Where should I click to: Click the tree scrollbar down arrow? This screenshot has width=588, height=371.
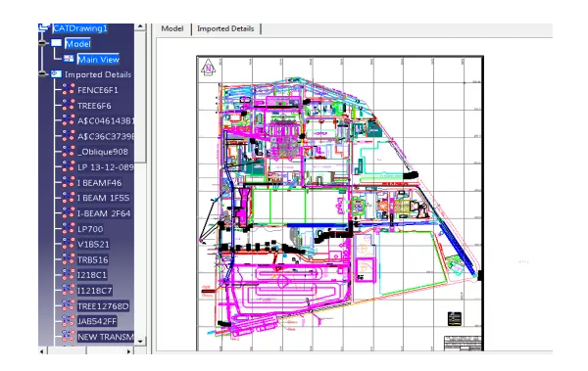click(140, 342)
